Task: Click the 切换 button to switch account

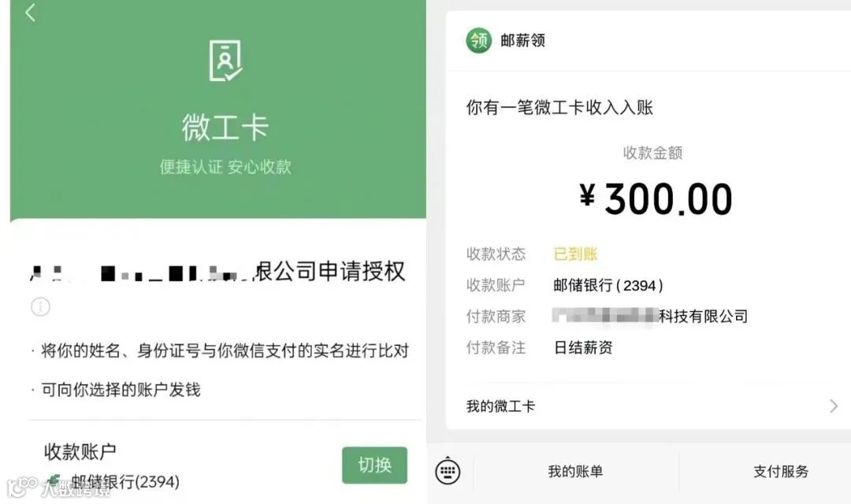Action: pyautogui.click(x=374, y=465)
